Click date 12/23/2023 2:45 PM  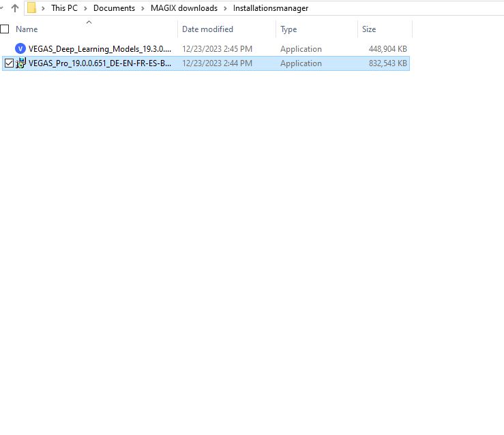click(x=218, y=49)
